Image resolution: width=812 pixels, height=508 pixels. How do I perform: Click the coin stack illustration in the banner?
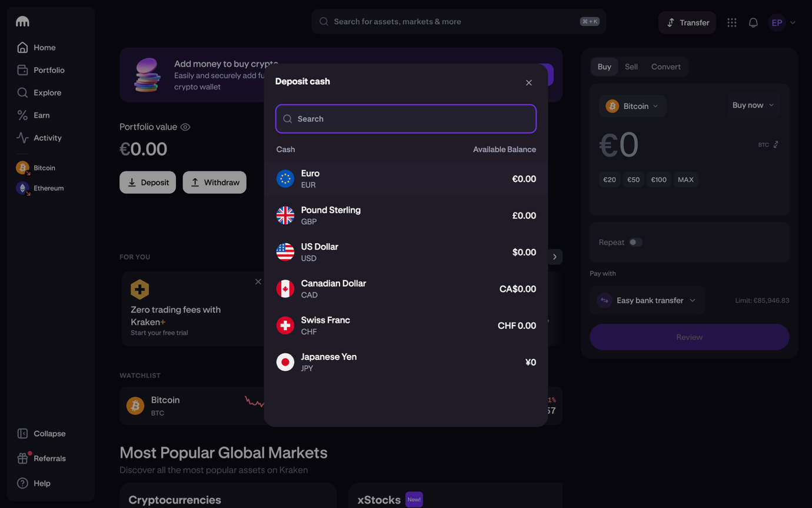[147, 75]
